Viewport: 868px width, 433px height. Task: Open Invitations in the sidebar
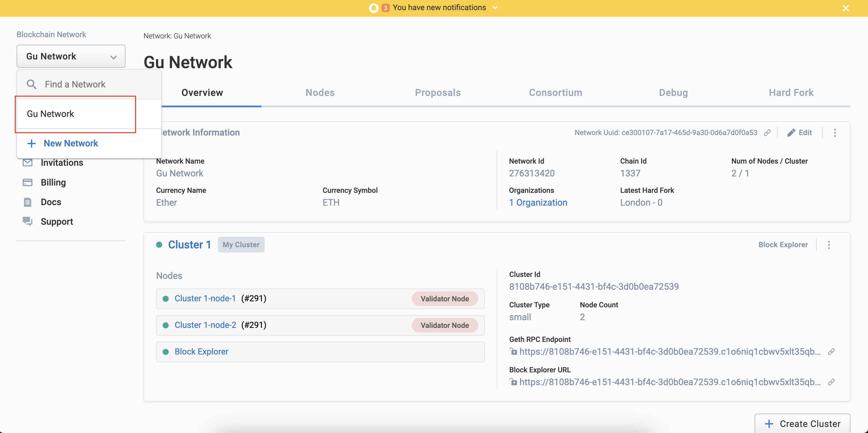tap(62, 163)
